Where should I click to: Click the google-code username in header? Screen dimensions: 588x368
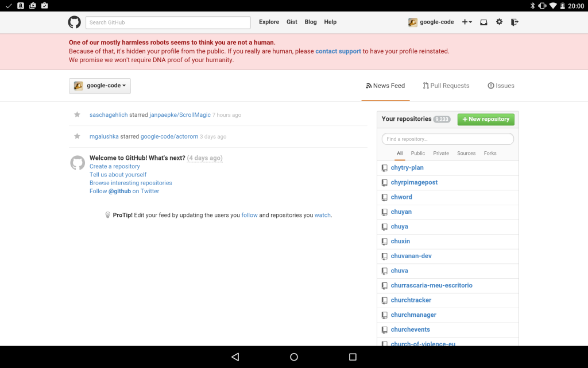point(436,22)
